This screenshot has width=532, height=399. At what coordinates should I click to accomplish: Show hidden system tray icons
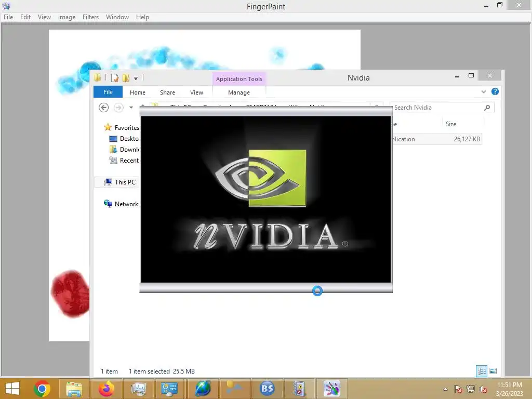coord(445,389)
